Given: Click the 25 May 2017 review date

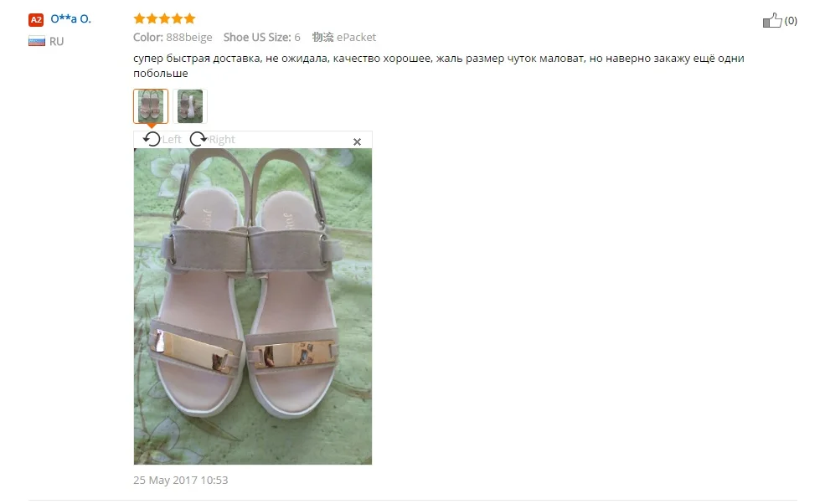Looking at the screenshot, I should (181, 481).
